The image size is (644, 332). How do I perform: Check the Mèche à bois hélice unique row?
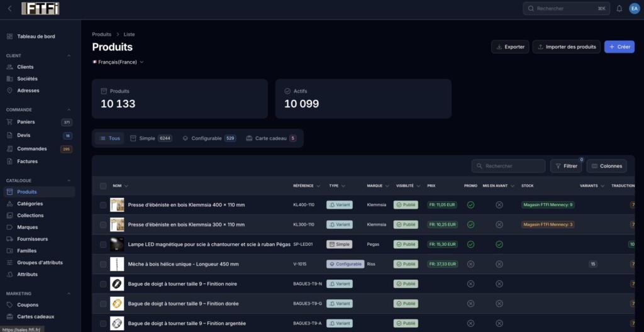tap(103, 264)
